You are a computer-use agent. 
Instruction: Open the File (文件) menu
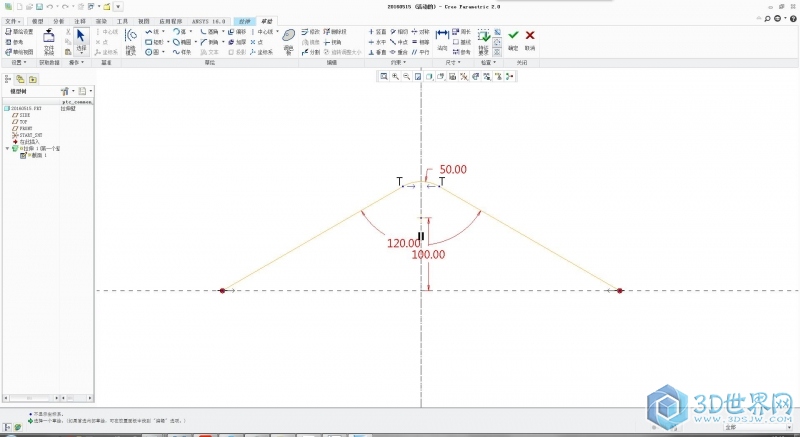click(13, 21)
